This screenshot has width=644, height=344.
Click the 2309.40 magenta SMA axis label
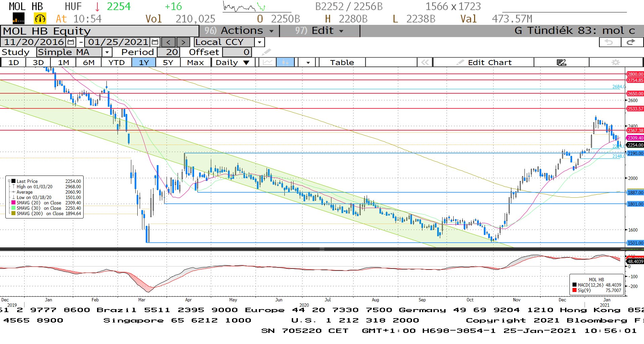(x=635, y=138)
